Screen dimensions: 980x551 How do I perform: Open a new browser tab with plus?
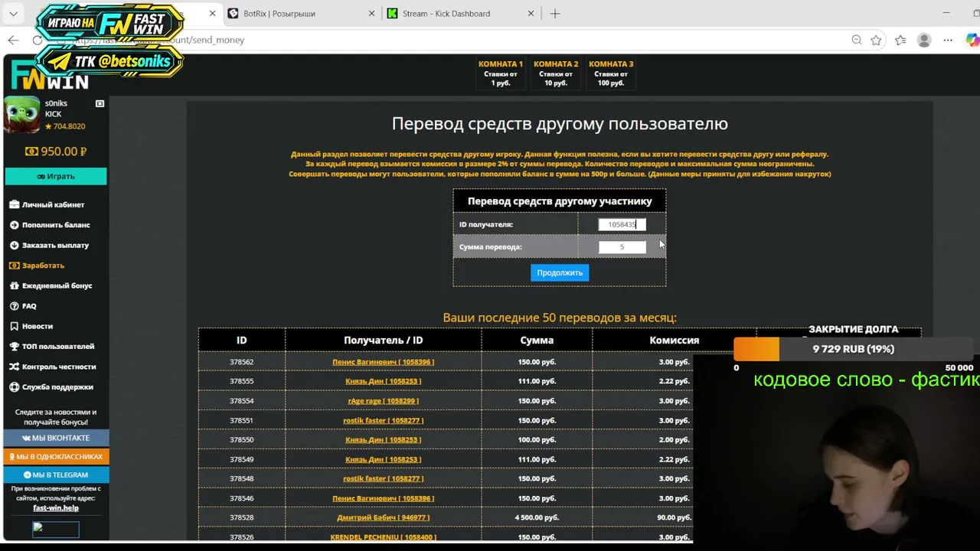point(555,14)
